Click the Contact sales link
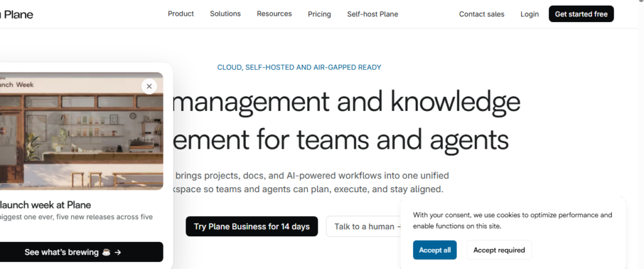Viewport: 644px width, 269px height. pos(482,14)
